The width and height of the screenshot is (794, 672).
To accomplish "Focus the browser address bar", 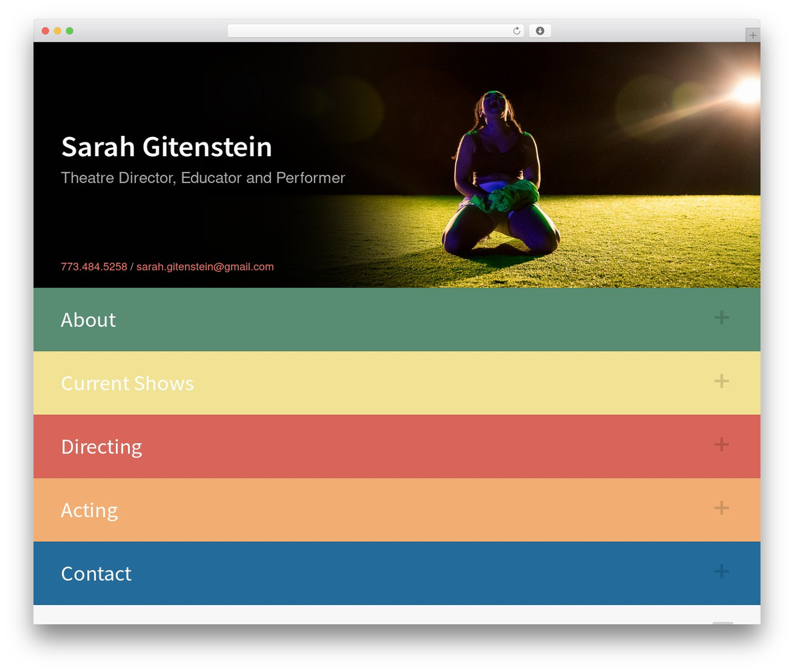I will tap(375, 31).
